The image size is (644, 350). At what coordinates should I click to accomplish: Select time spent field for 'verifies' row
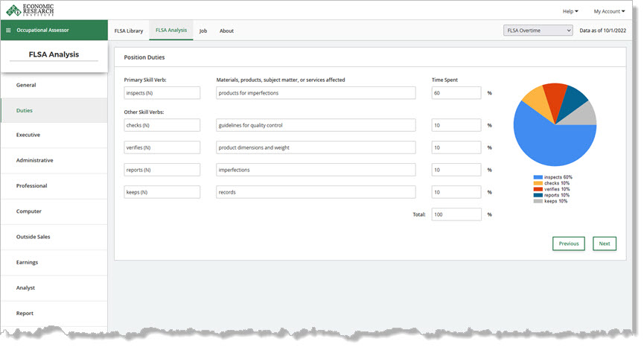tap(456, 147)
